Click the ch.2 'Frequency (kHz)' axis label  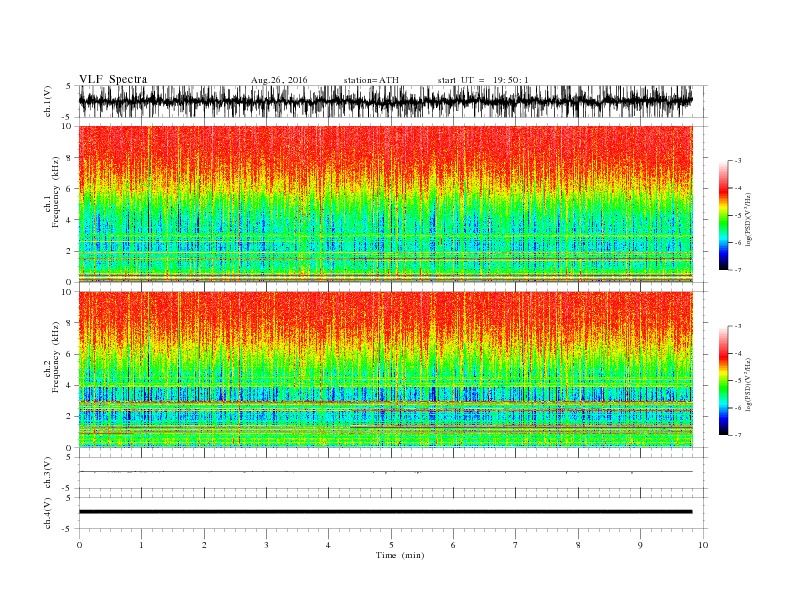tap(56, 358)
